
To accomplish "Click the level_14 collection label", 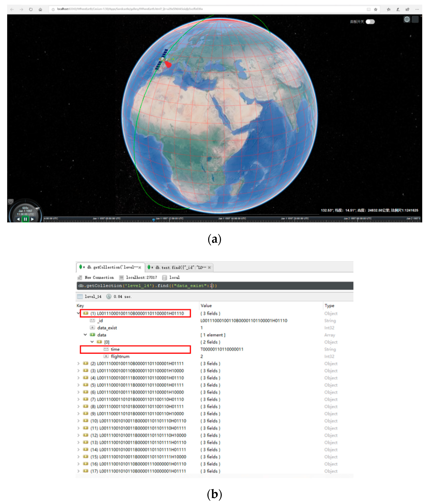I will coord(93,297).
